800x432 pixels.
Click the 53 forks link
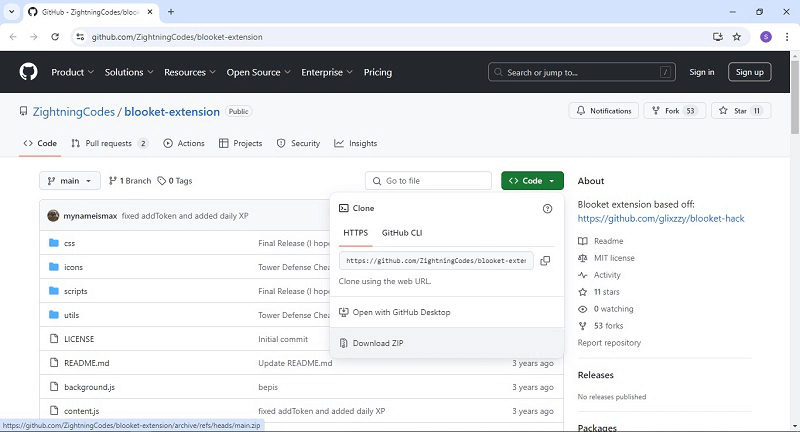click(x=601, y=326)
